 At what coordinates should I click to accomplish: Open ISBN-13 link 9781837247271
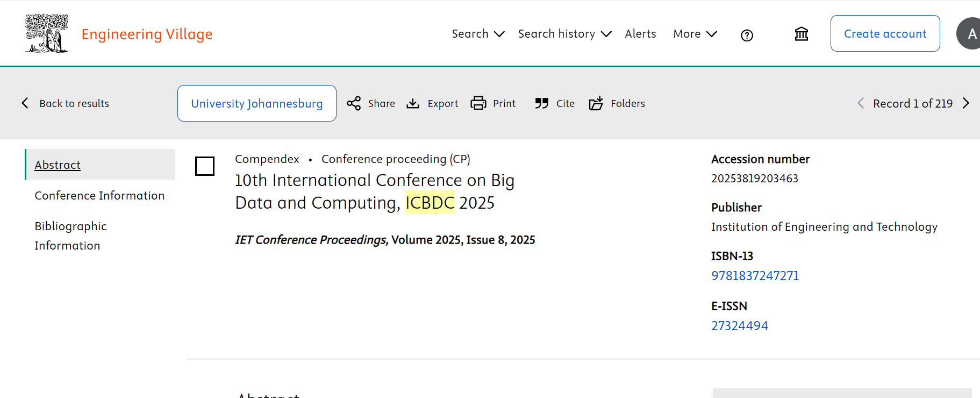click(x=755, y=276)
